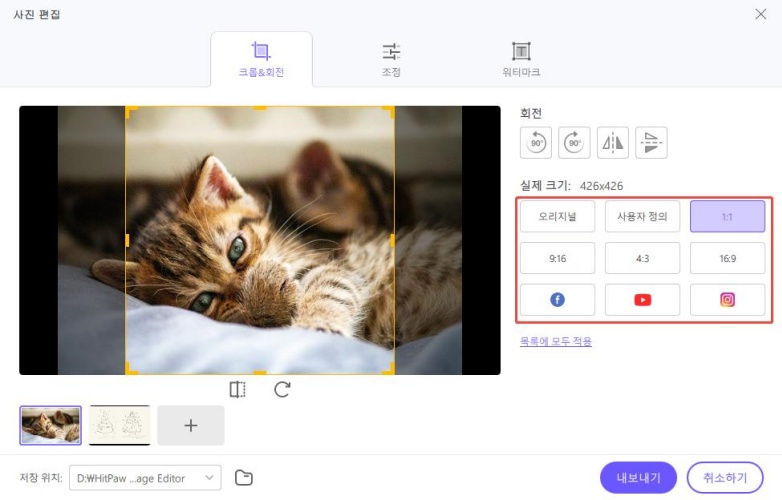Select the Instagram crop preset

tap(727, 300)
